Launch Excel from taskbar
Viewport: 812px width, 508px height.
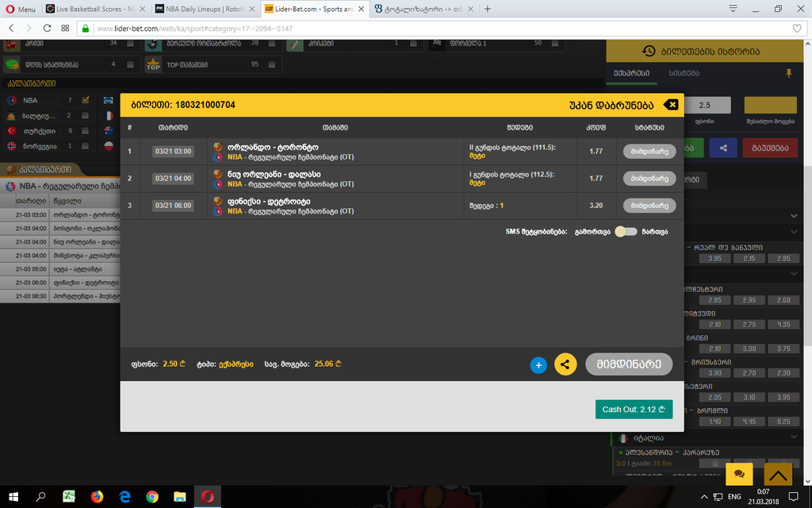[x=69, y=497]
